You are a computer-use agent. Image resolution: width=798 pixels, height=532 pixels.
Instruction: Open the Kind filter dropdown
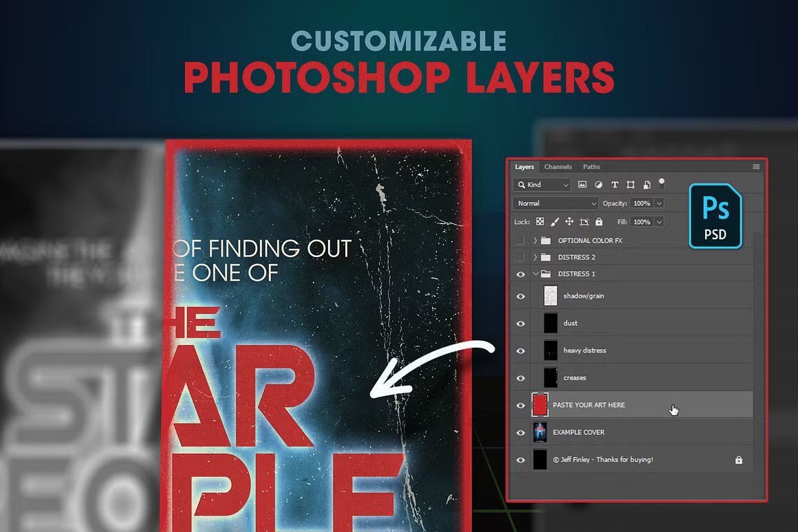566,184
